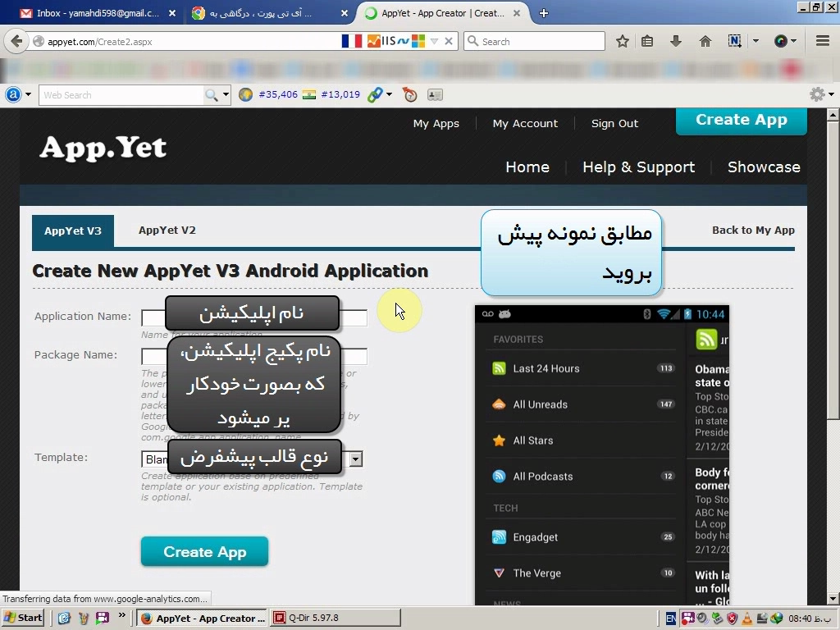Click the My Apps link
The height and width of the screenshot is (630, 840).
[x=436, y=124]
